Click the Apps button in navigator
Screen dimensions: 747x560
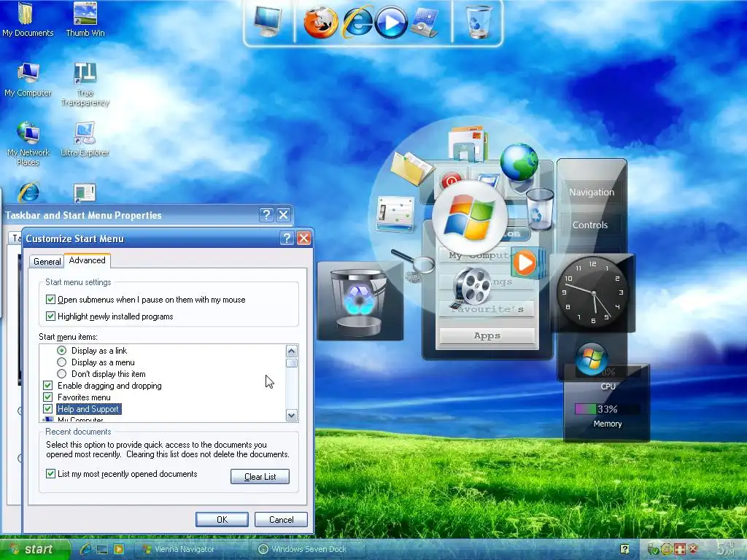(x=487, y=335)
